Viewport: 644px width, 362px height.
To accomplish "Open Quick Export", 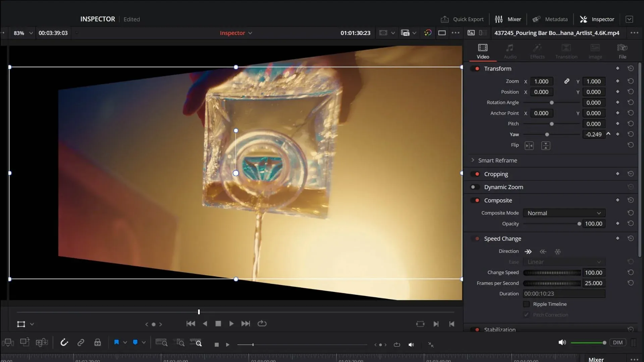I will [x=462, y=19].
